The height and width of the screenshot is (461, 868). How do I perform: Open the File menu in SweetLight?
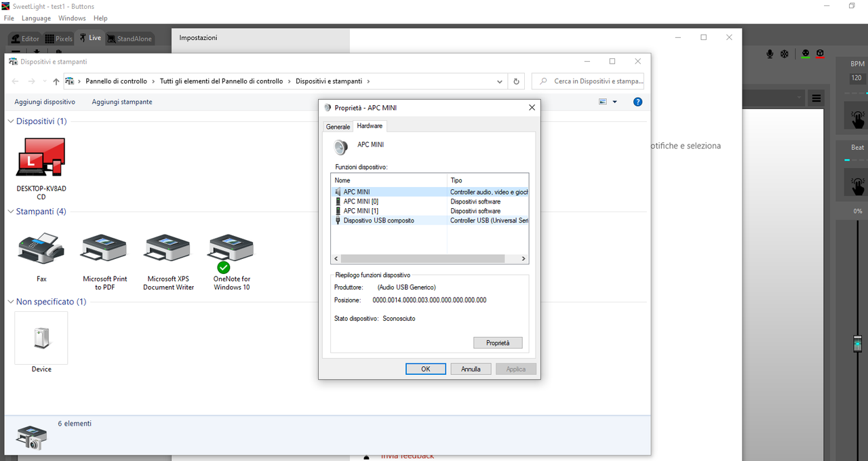coord(9,18)
